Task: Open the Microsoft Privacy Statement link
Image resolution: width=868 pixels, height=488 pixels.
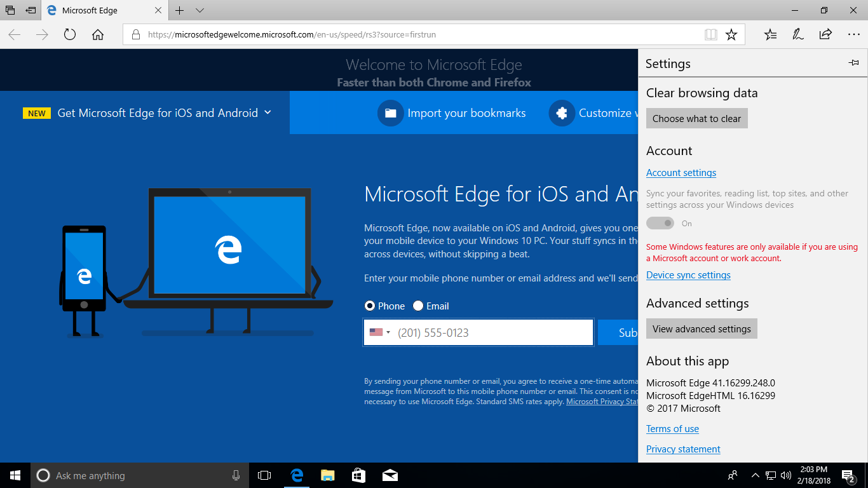Action: tap(602, 402)
